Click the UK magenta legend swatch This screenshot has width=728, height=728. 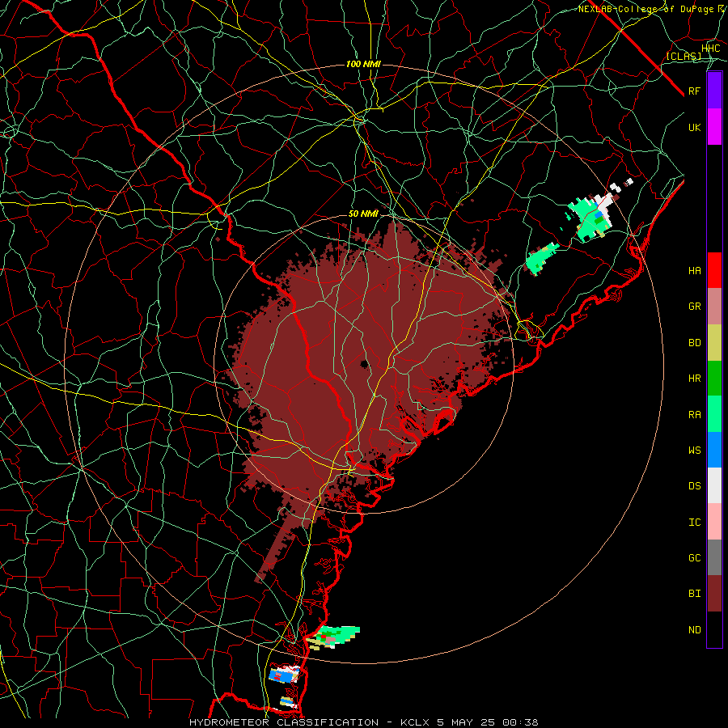(x=714, y=127)
